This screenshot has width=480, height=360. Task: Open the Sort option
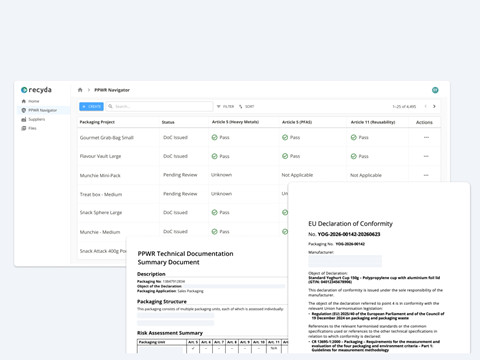pyautogui.click(x=247, y=106)
